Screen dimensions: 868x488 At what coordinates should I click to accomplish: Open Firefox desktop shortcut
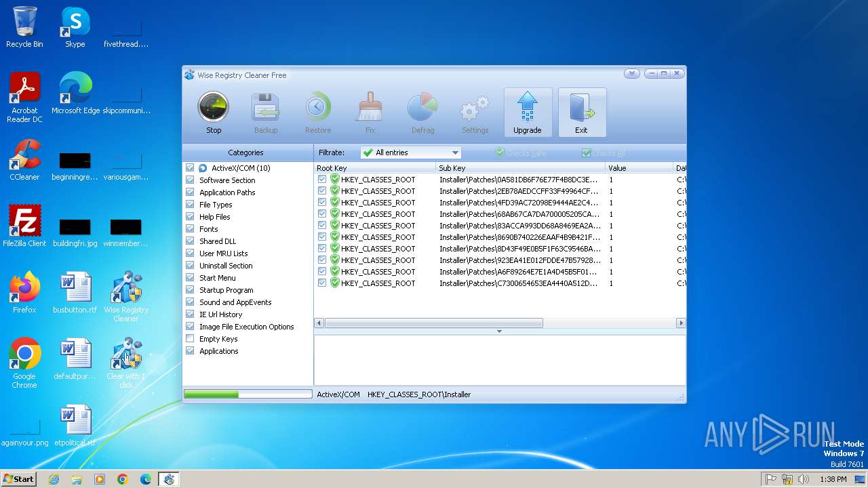pyautogui.click(x=24, y=292)
